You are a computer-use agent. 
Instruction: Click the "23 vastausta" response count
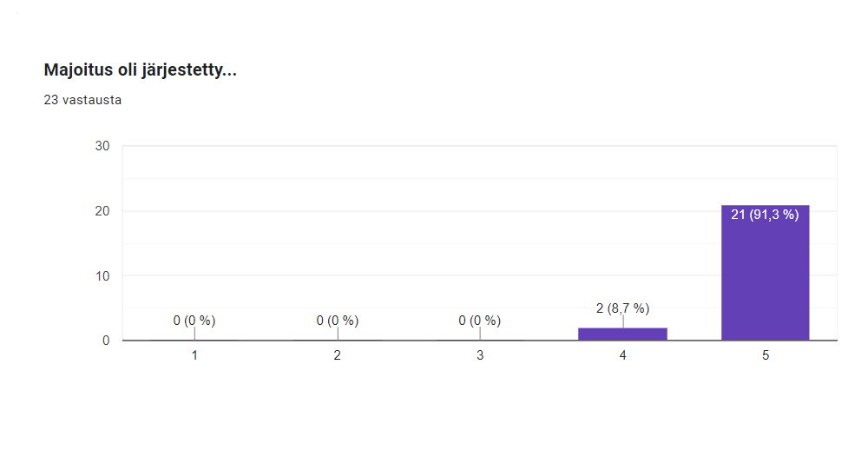(x=82, y=100)
